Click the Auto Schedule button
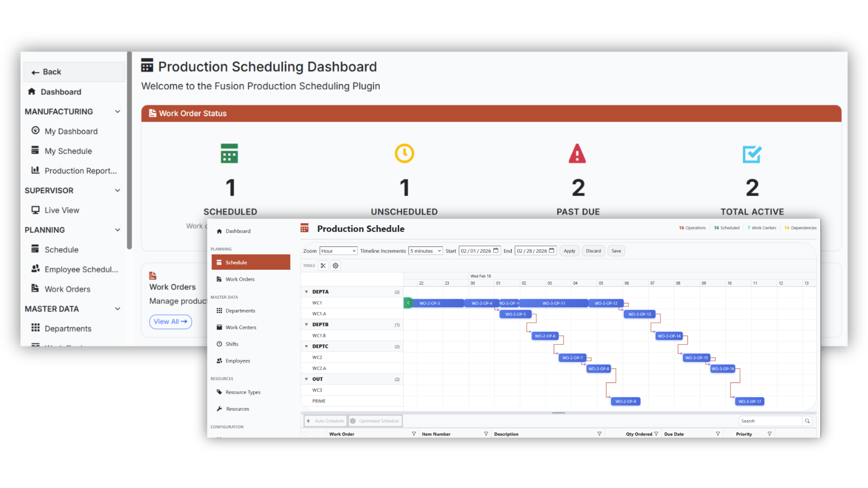 tap(325, 421)
